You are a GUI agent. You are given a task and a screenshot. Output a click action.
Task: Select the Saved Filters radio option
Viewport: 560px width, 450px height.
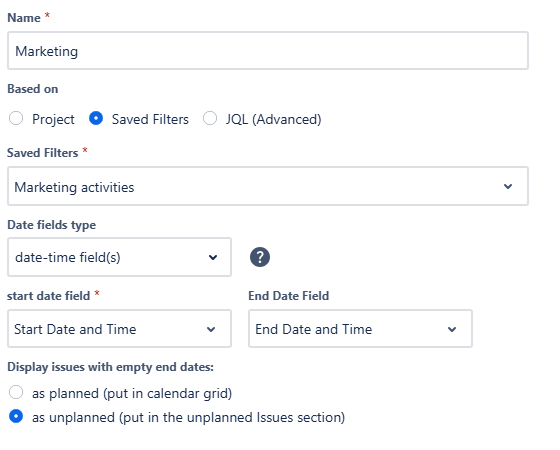coord(96,118)
